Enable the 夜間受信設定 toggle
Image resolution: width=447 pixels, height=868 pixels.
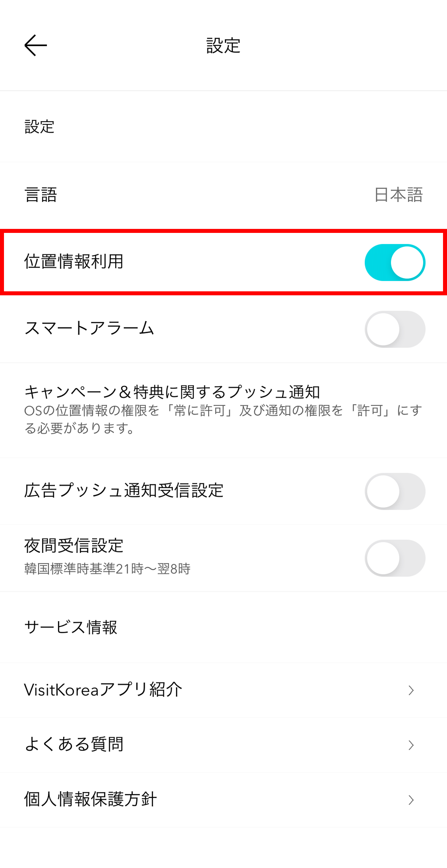coord(395,558)
